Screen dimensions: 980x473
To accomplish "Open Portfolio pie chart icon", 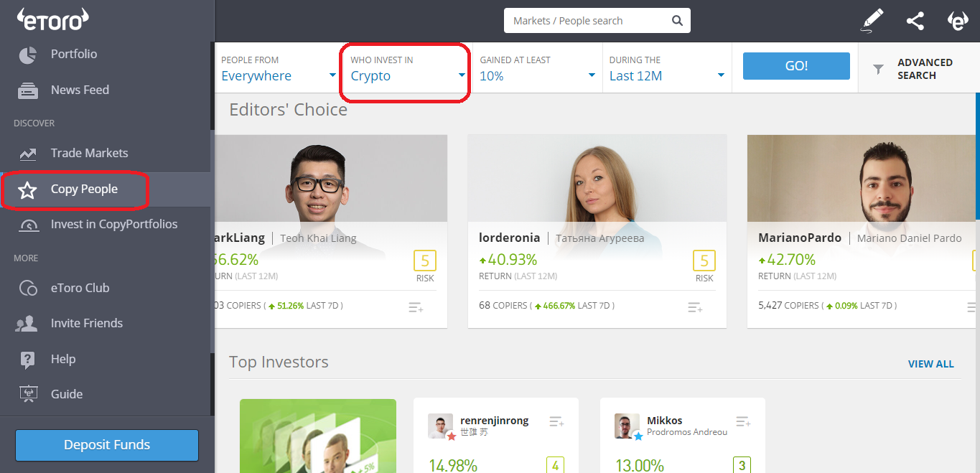I will pyautogui.click(x=27, y=55).
